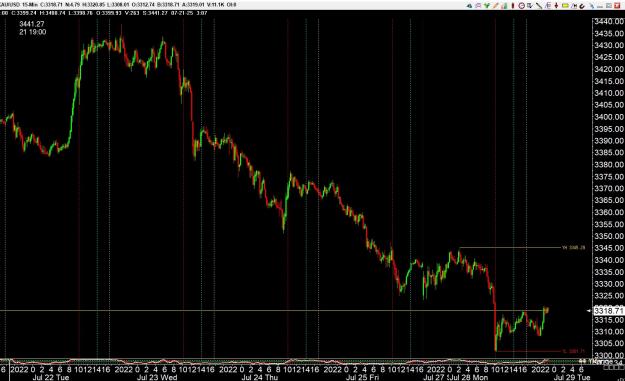625x381 pixels.
Task: Click the red circle clock icon
Action: [x=521, y=6]
